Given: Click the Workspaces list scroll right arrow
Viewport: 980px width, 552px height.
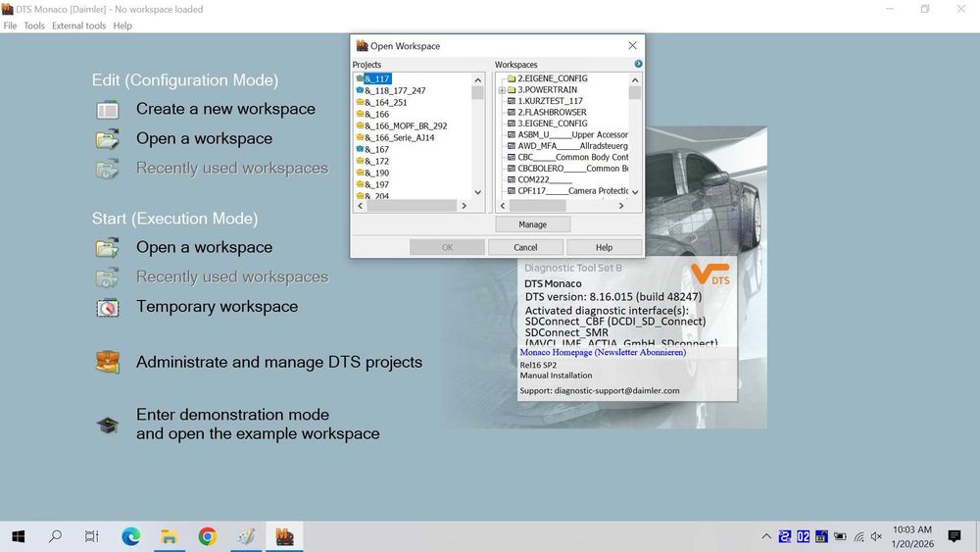Looking at the screenshot, I should coord(620,206).
